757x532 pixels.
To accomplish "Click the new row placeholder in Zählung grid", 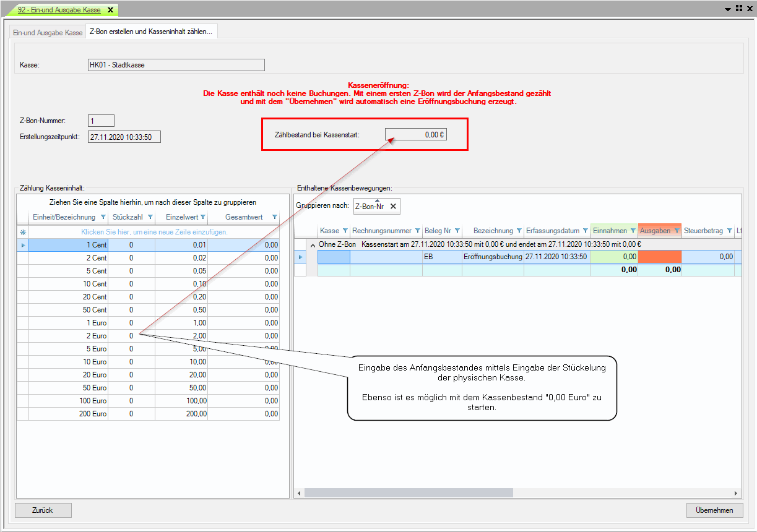I will [154, 232].
